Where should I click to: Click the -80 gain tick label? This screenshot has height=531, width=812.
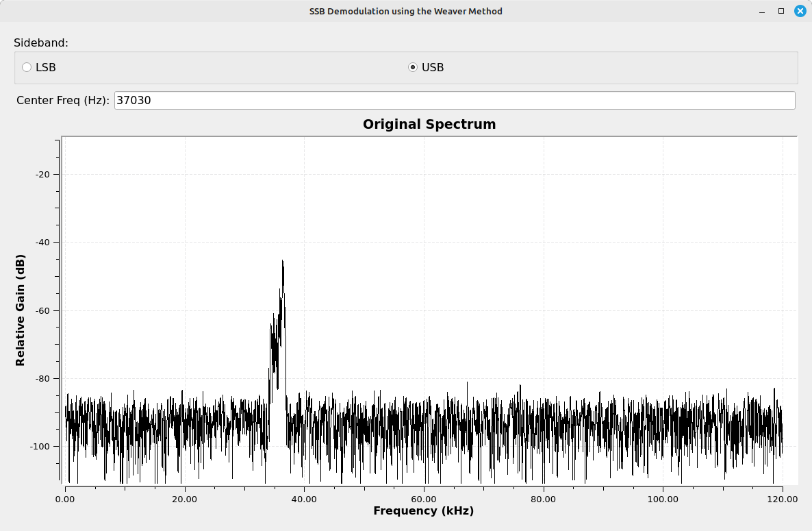point(42,379)
